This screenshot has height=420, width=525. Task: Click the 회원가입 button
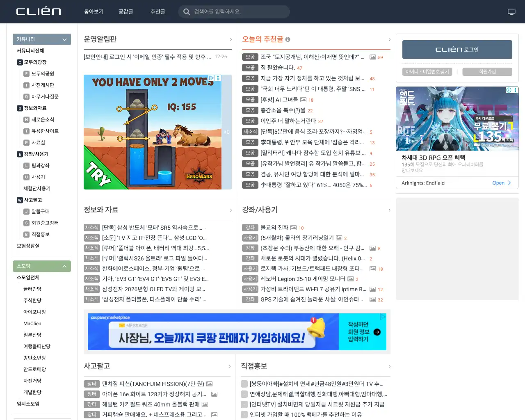(x=487, y=71)
